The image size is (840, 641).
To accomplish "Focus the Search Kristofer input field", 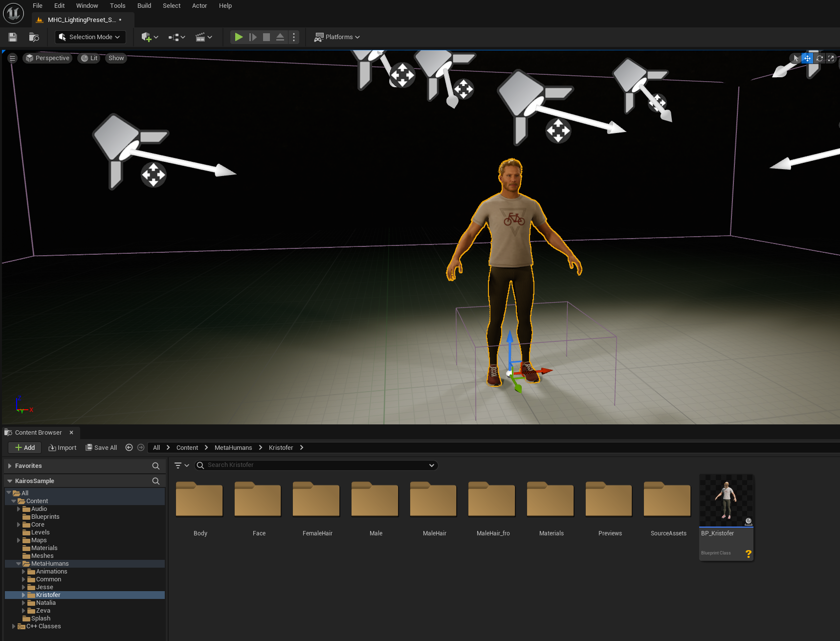I will click(316, 465).
